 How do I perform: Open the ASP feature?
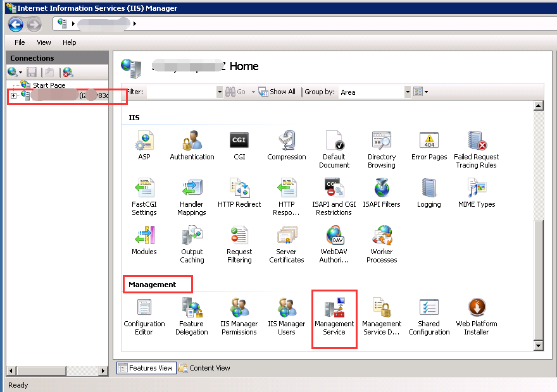(144, 145)
